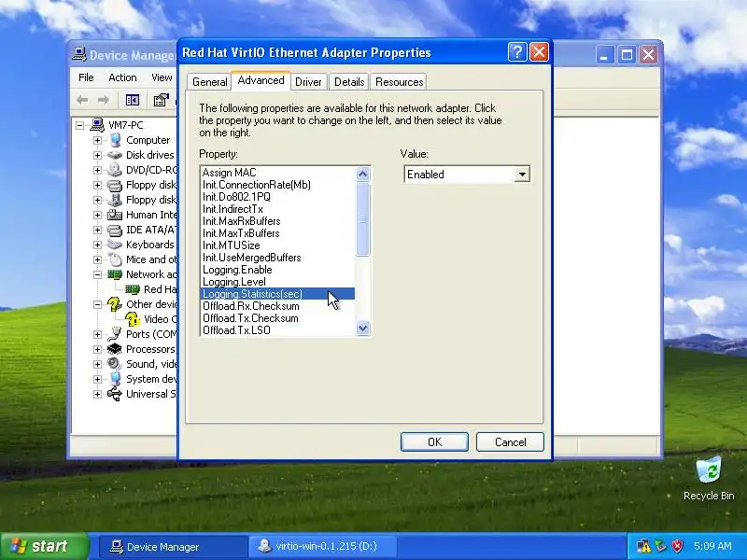Image resolution: width=747 pixels, height=560 pixels.
Task: Select Init.Do802.1PQ property
Action: coord(277,197)
